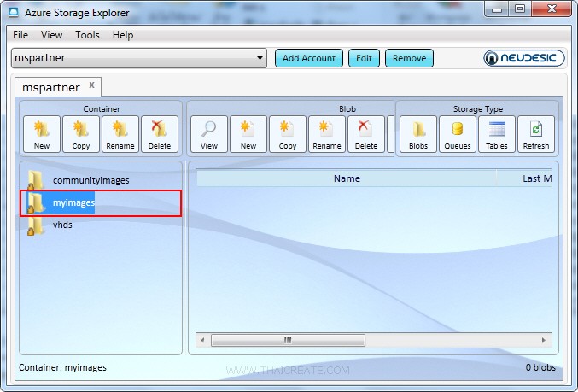The height and width of the screenshot is (392, 578).
Task: Open the View menu
Action: [51, 35]
